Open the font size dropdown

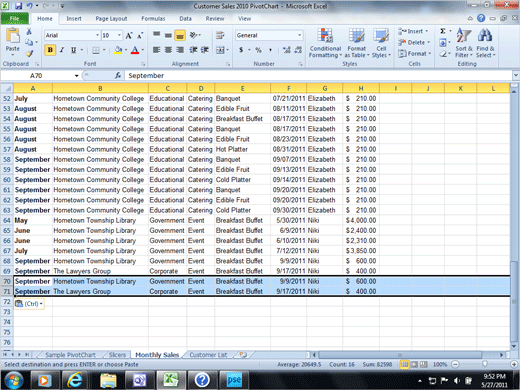[119, 35]
